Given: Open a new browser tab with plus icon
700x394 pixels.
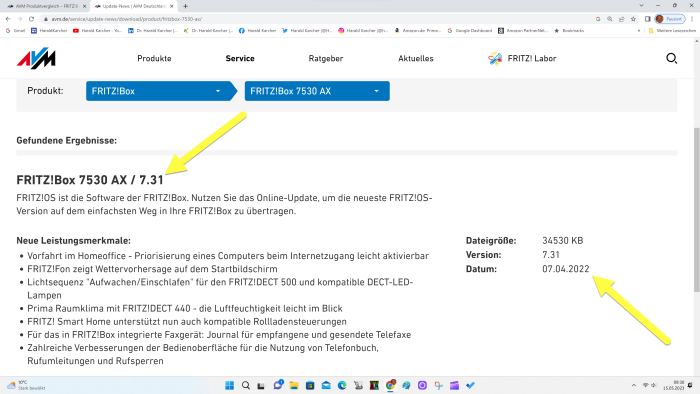Looking at the screenshot, I should pos(185,6).
